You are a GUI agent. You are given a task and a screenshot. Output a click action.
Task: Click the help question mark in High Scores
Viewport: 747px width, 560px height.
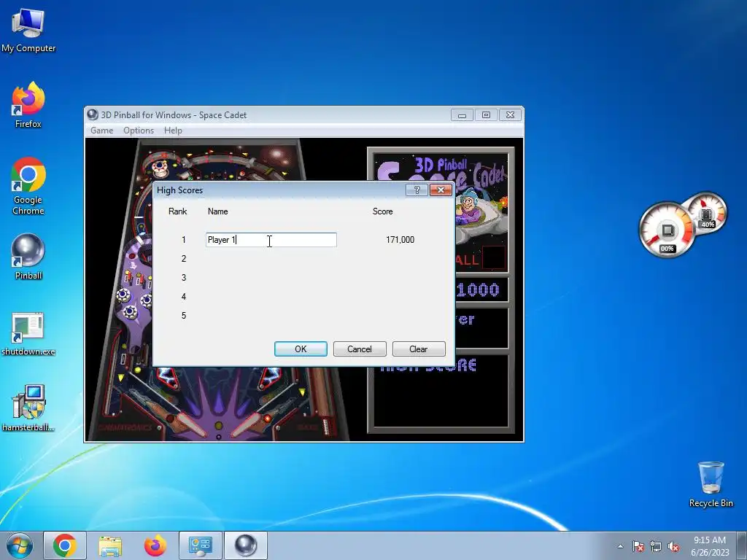(x=417, y=190)
